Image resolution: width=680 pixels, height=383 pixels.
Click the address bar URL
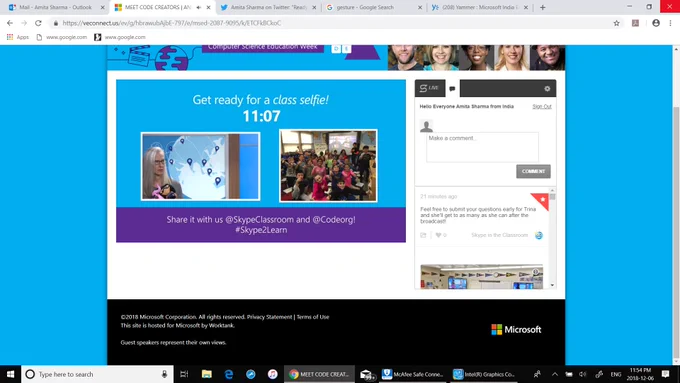[172, 23]
